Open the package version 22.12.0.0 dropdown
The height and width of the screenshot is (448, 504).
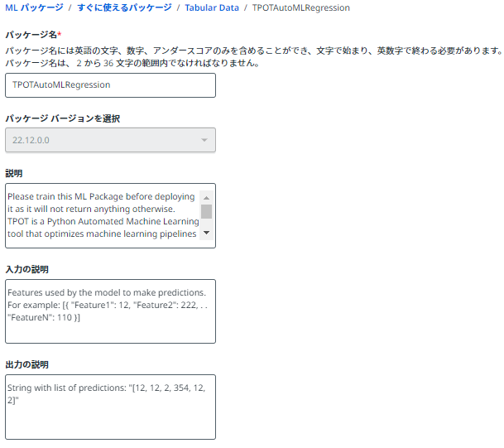pyautogui.click(x=110, y=140)
